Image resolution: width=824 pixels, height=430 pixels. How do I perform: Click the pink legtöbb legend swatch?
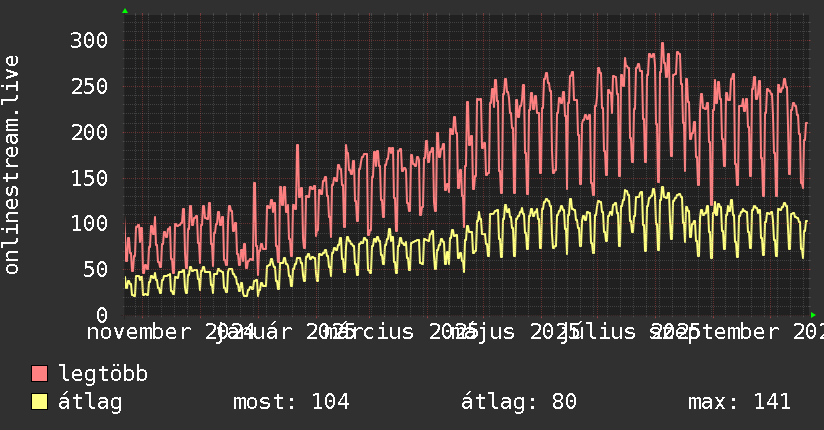[39, 373]
